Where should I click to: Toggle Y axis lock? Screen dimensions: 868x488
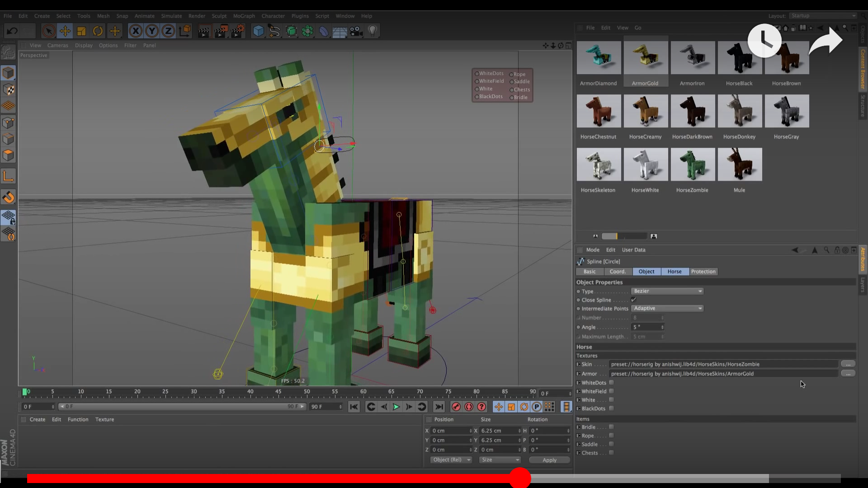click(152, 31)
